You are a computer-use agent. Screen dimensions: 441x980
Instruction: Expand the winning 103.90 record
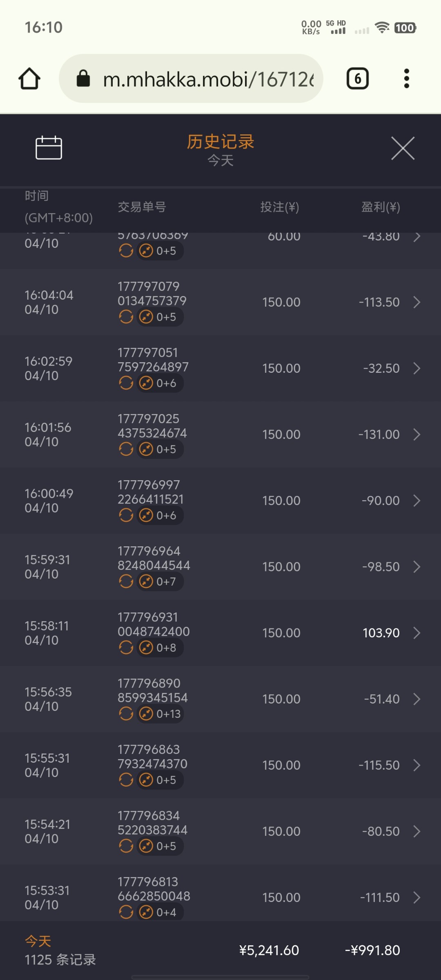[x=416, y=633]
